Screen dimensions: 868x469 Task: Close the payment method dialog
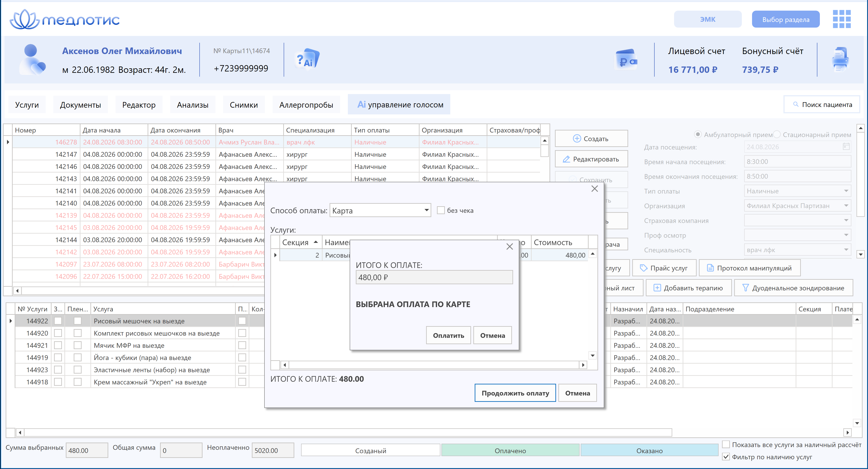coord(594,189)
